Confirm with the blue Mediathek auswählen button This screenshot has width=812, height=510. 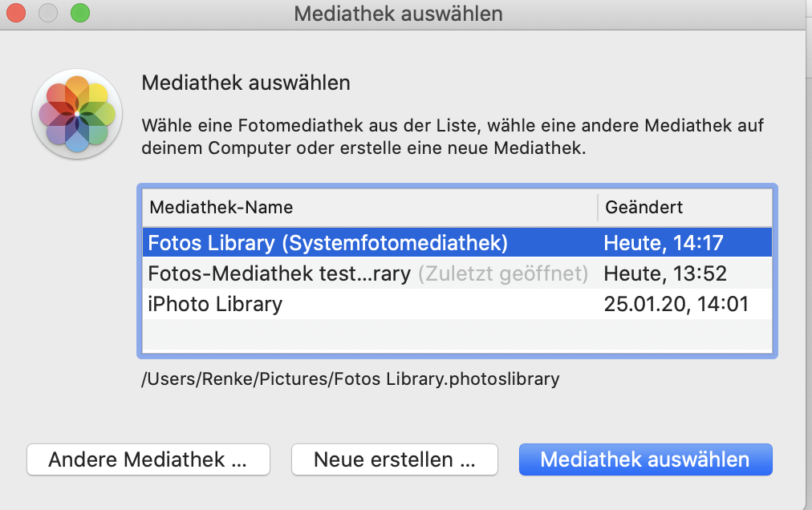[645, 459]
